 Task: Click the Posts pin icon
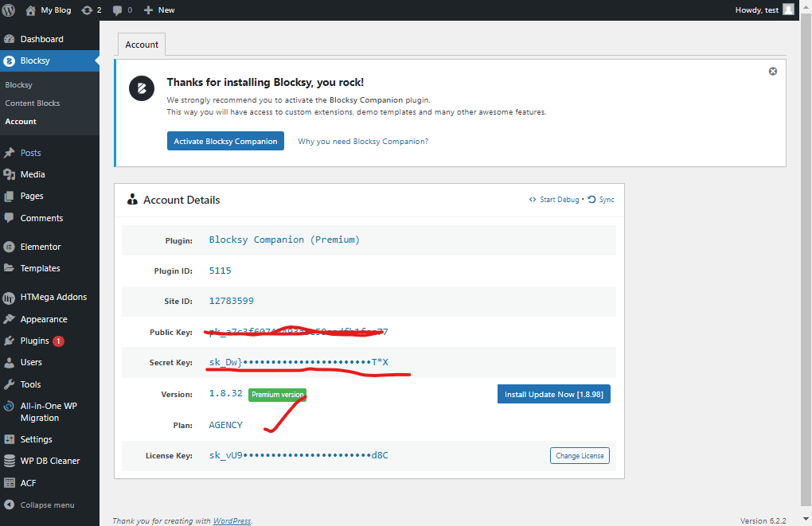10,153
